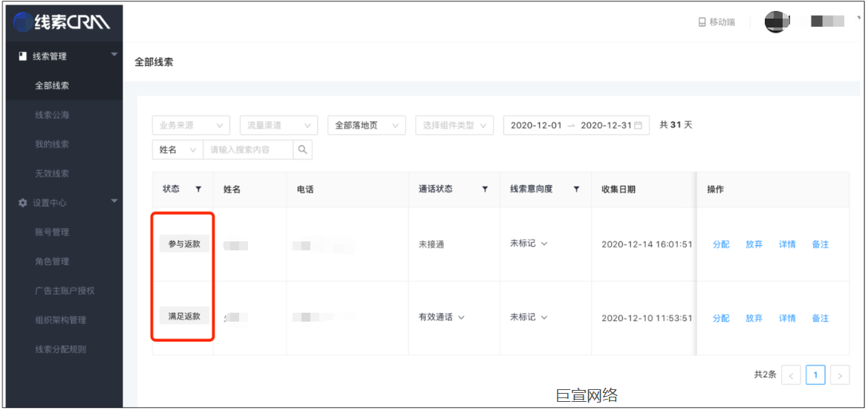Go to next page arrow
The image size is (868, 413).
click(840, 375)
